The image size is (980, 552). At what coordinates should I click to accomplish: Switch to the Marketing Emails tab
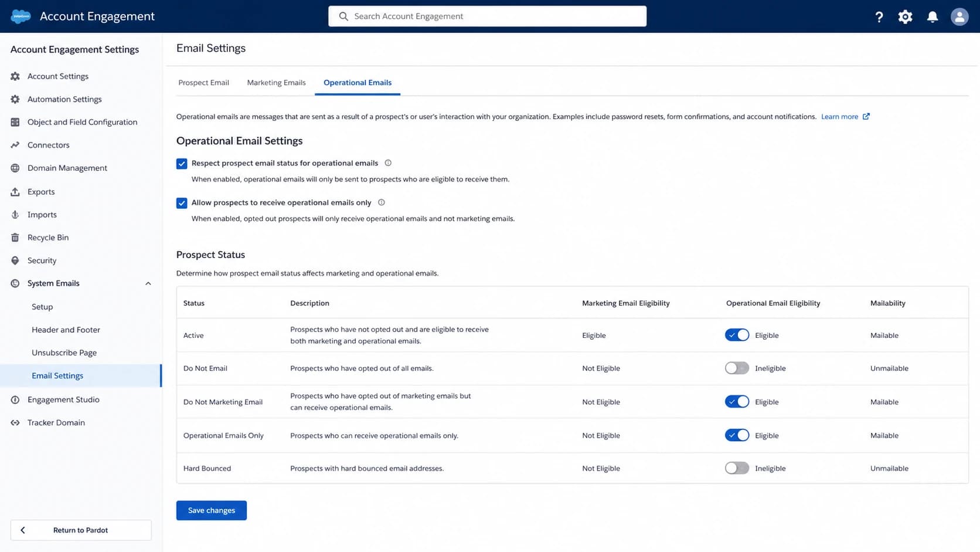point(276,83)
